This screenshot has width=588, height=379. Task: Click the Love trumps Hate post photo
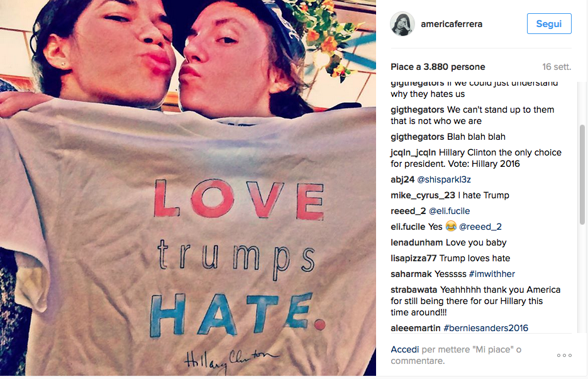click(188, 188)
